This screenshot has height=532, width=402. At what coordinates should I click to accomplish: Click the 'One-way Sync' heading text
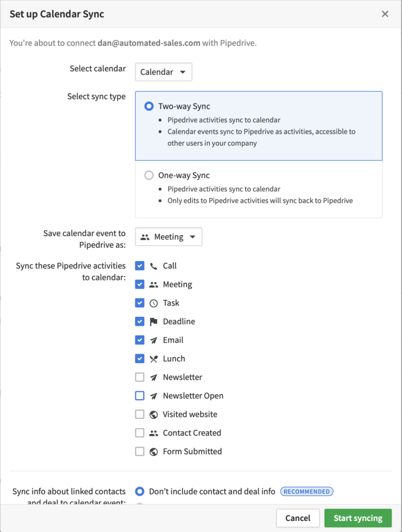pyautogui.click(x=184, y=176)
